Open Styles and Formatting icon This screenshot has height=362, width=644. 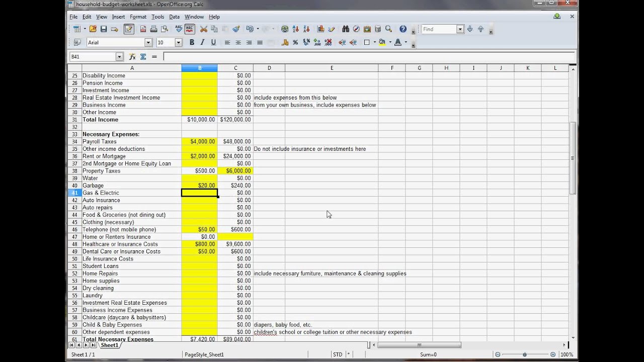pyautogui.click(x=77, y=43)
